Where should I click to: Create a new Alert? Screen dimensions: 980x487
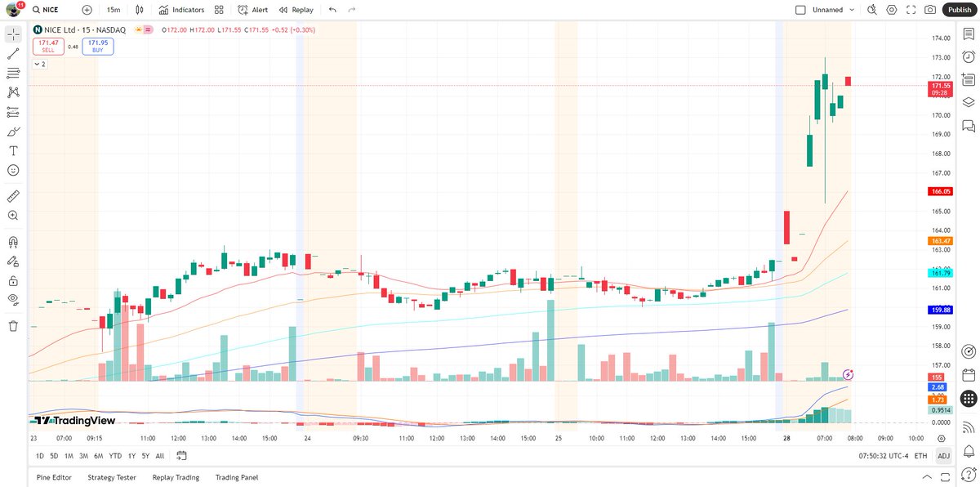click(x=252, y=10)
